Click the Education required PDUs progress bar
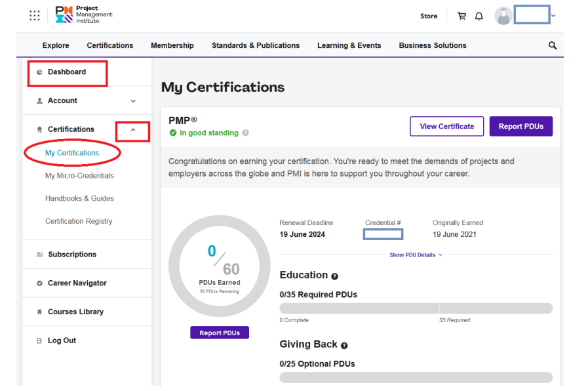The image size is (588, 391). (x=416, y=308)
